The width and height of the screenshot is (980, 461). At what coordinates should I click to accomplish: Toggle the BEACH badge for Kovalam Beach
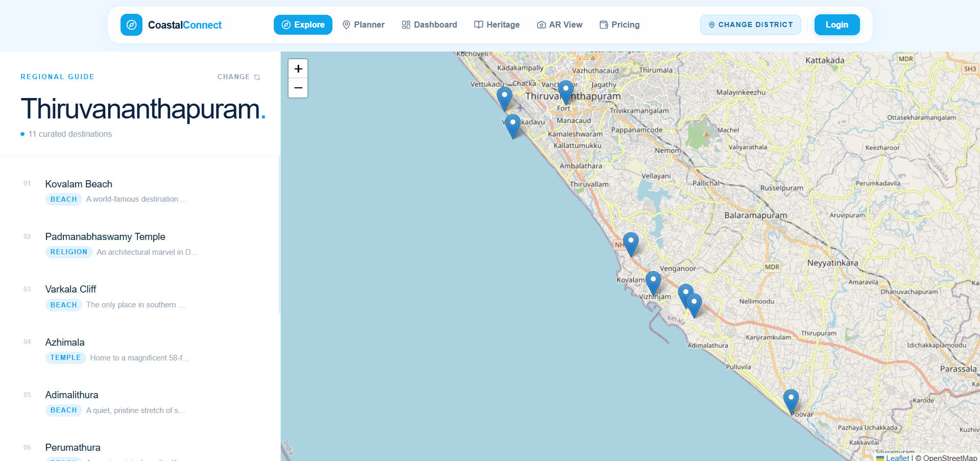[x=63, y=199]
